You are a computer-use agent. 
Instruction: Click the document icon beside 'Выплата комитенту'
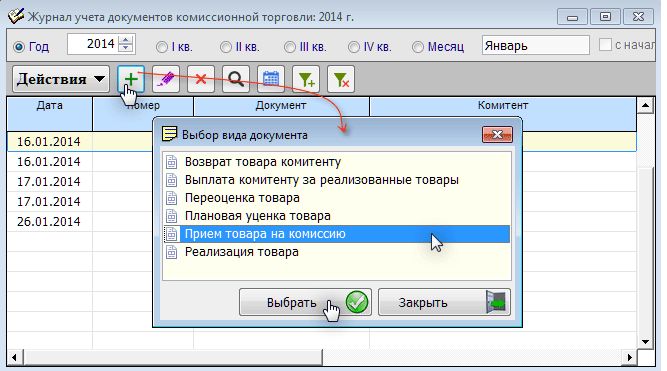pos(171,180)
